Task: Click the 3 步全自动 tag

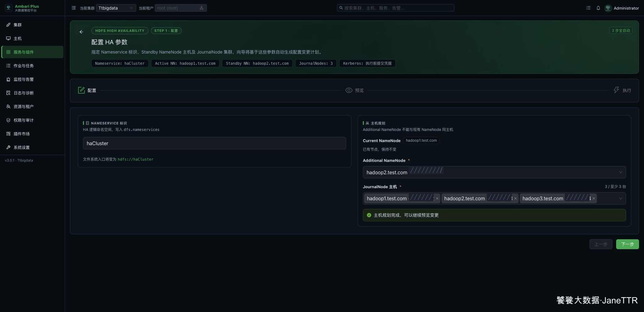Action: click(x=621, y=30)
